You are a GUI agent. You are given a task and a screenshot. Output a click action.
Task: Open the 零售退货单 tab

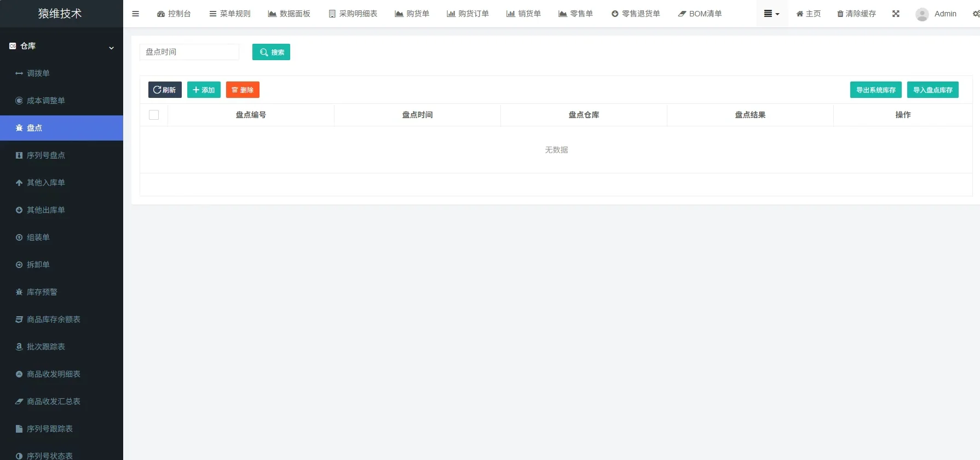pyautogui.click(x=636, y=14)
